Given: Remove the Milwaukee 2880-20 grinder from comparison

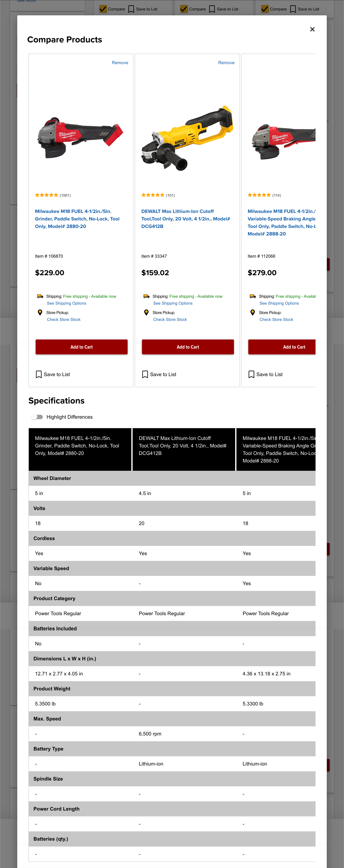Looking at the screenshot, I should 120,63.
